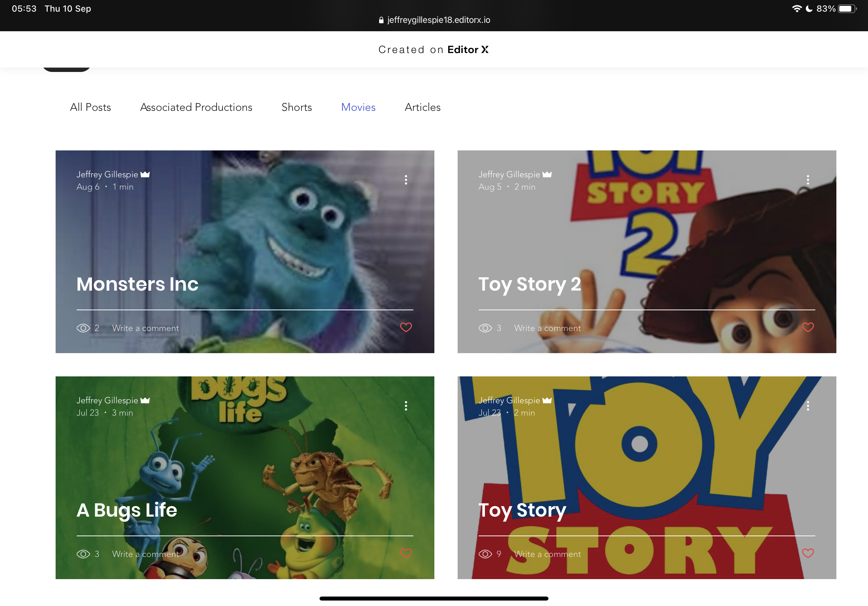Like the Toy Story 2 post heart

point(808,327)
